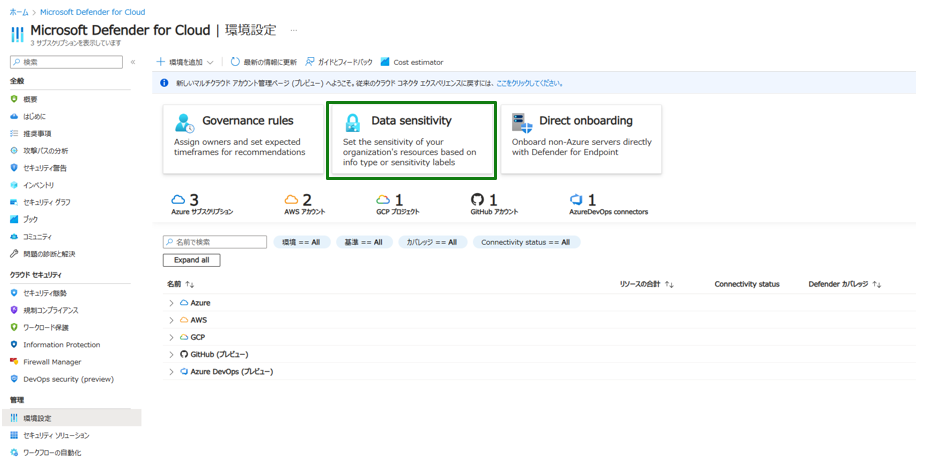Viewport: 940px width, 469px height.
Task: Click the DevOps security (preview) icon
Action: (14, 379)
